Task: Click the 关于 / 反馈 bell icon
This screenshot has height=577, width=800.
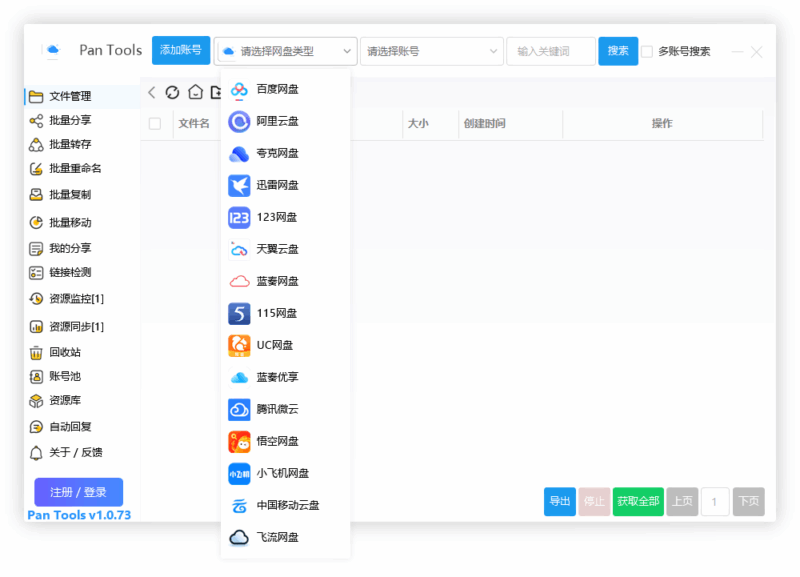Action: point(36,453)
